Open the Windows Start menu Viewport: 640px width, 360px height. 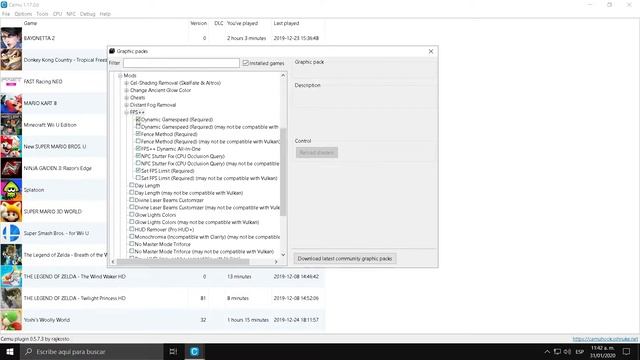coord(9,351)
